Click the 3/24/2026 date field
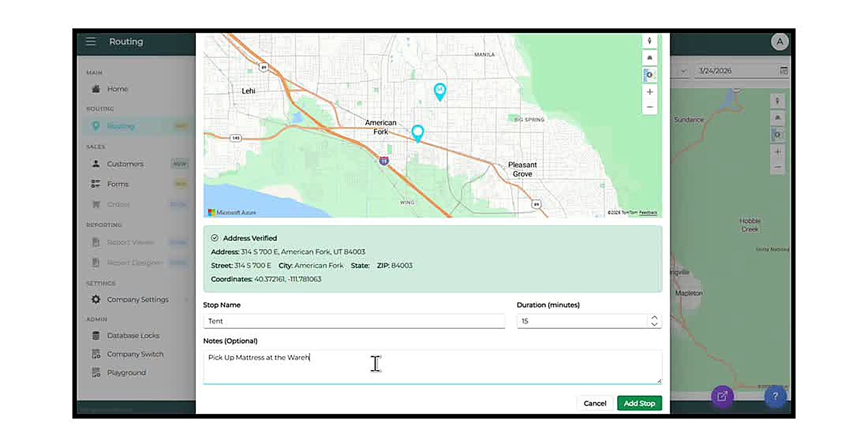The width and height of the screenshot is (868, 447). tap(736, 71)
